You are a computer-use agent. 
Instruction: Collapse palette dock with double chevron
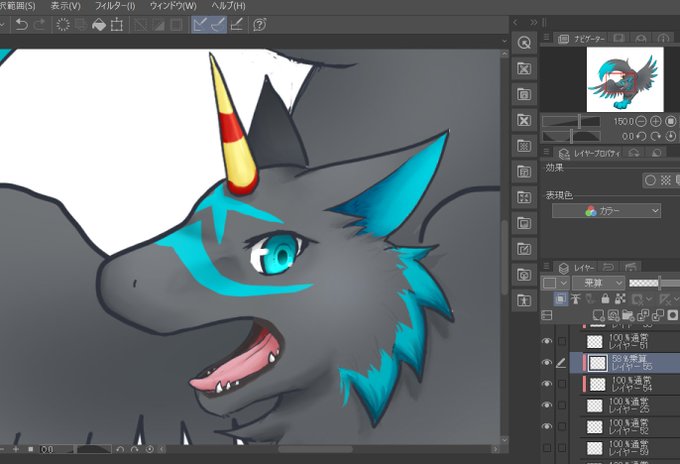tap(533, 23)
